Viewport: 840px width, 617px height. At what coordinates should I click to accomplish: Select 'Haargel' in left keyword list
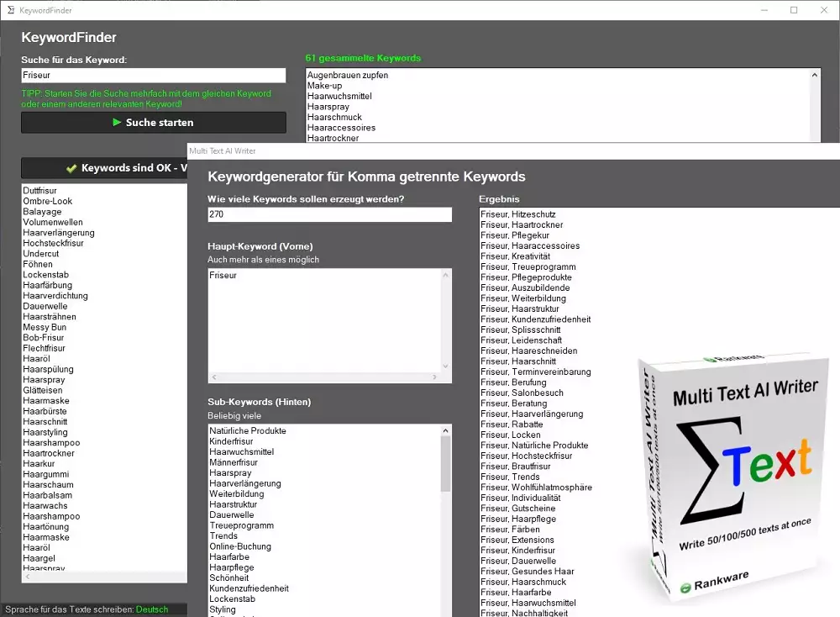[x=39, y=558]
